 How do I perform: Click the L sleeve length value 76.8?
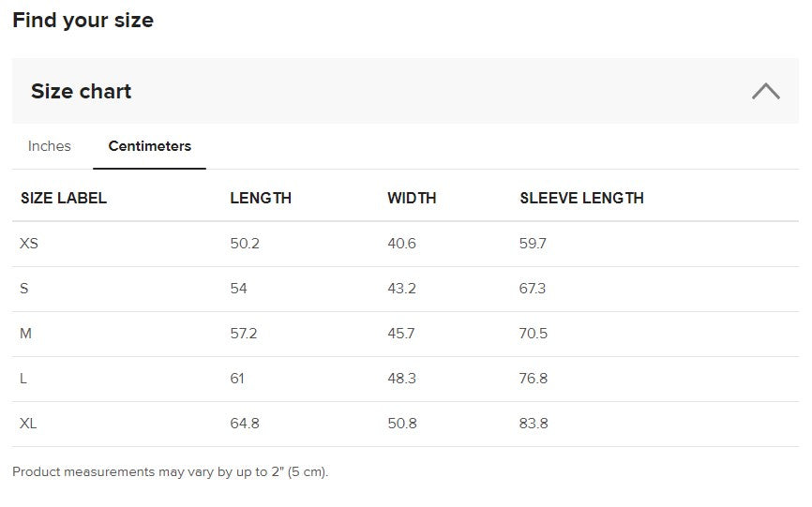(534, 379)
